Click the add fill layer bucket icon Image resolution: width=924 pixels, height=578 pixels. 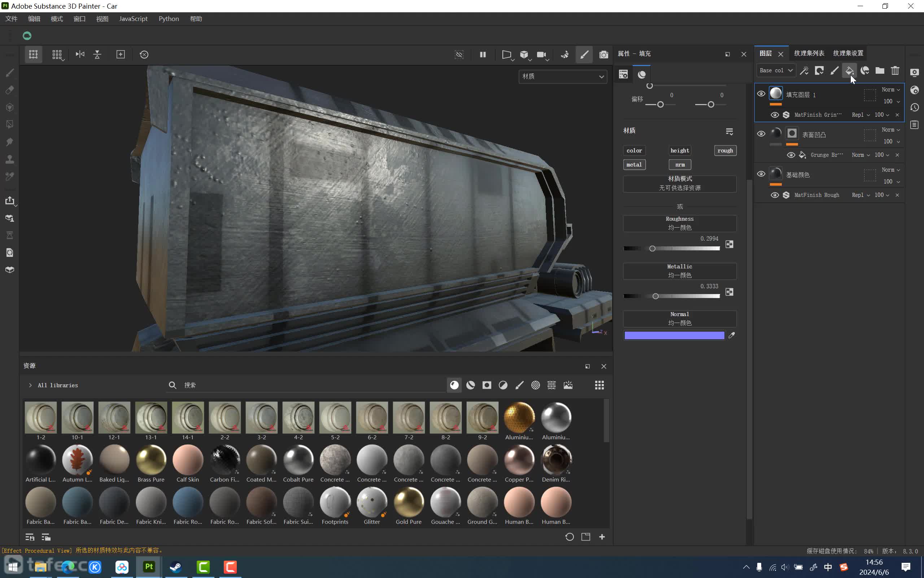click(849, 70)
